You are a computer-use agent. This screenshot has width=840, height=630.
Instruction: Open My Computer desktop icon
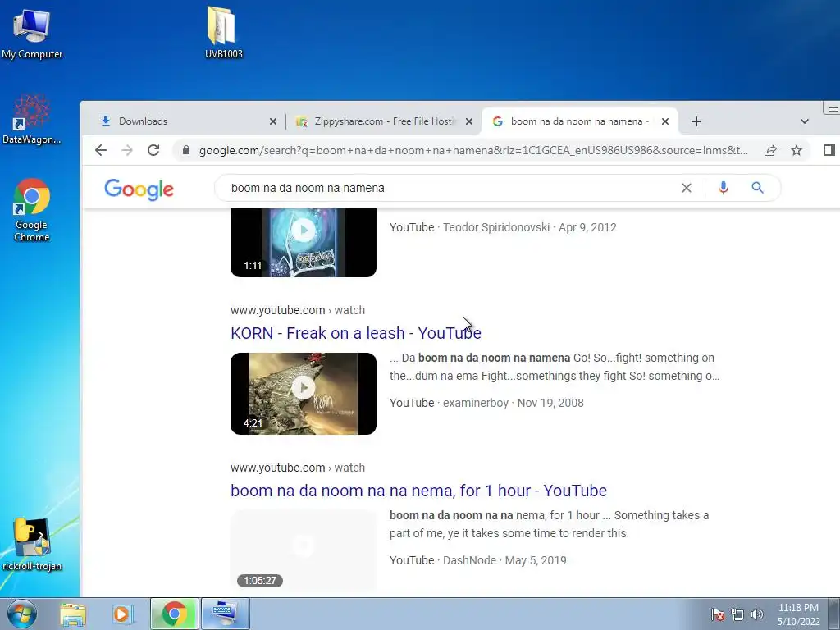(32, 34)
